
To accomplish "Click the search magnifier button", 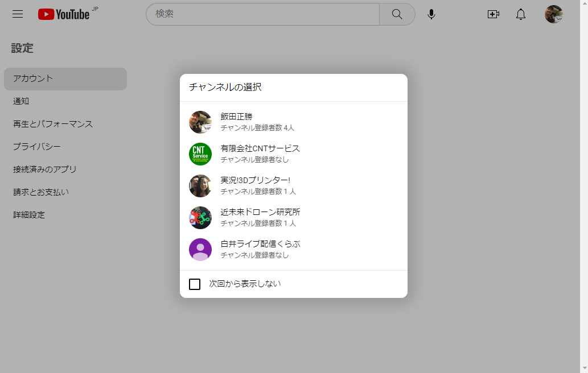I will tap(397, 14).
